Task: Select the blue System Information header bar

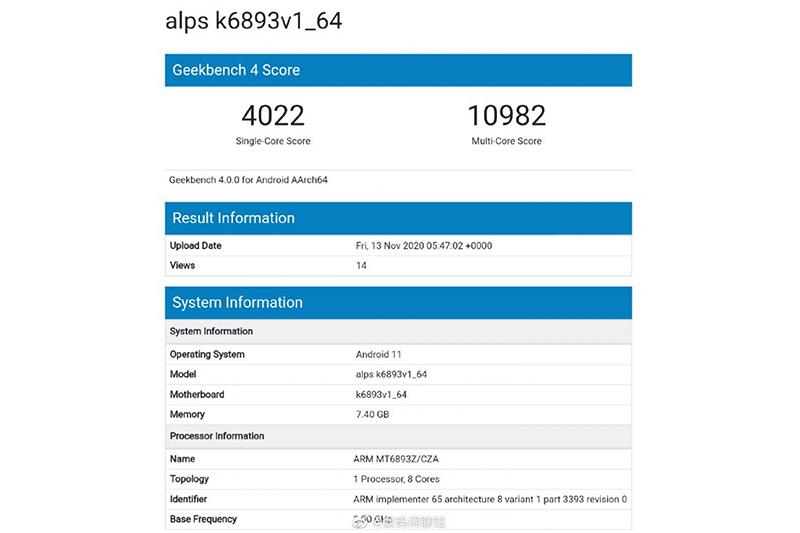Action: pyautogui.click(x=398, y=303)
